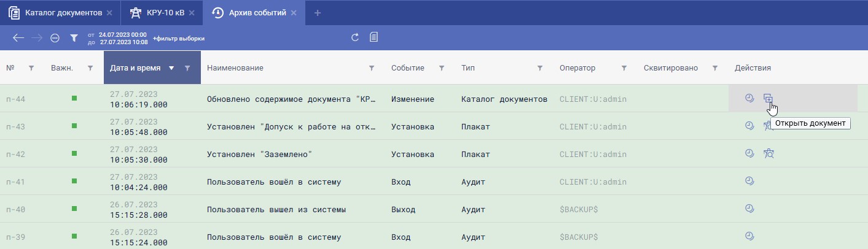Screen dimensions: 868x249
Task: Click the clock history icon in row п-43
Action: [x=749, y=126]
